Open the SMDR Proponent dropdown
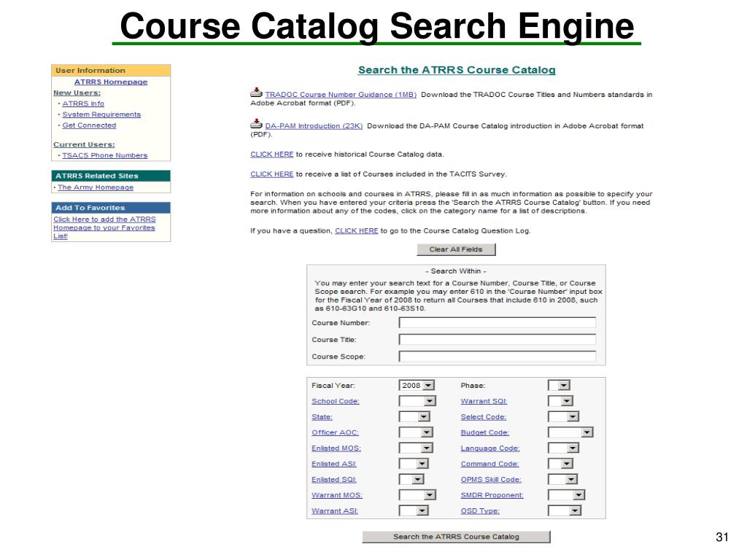This screenshot has height=560, width=747. tap(566, 495)
